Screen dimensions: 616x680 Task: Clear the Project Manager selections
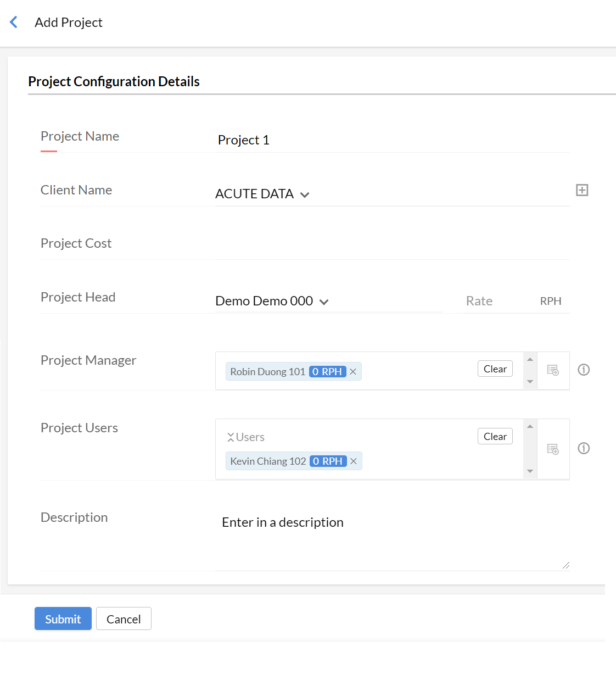coord(495,369)
